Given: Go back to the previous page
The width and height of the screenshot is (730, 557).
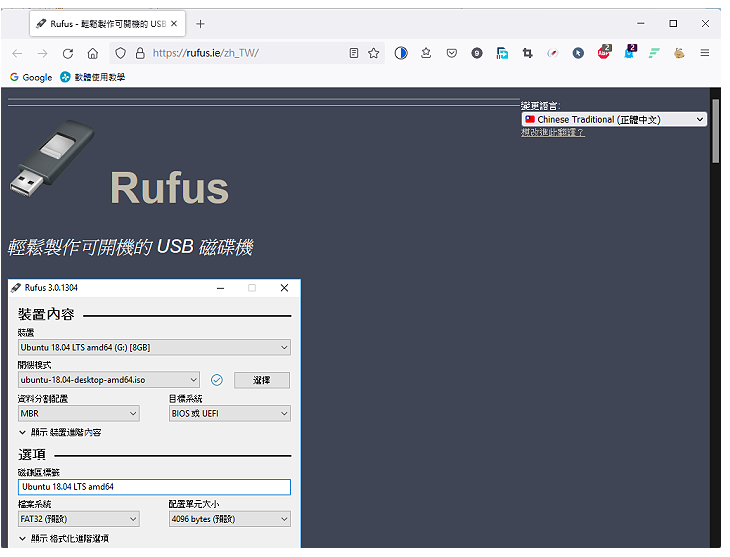Looking at the screenshot, I should tap(17, 54).
